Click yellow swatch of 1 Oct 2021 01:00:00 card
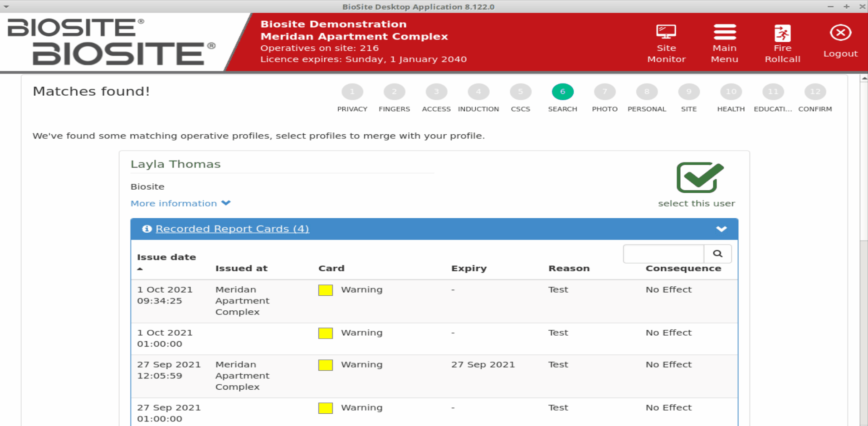The height and width of the screenshot is (426, 868). click(x=326, y=333)
